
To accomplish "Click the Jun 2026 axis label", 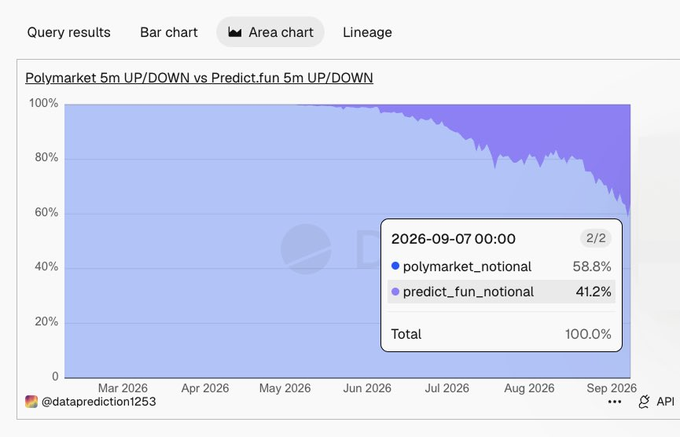I will click(x=367, y=388).
